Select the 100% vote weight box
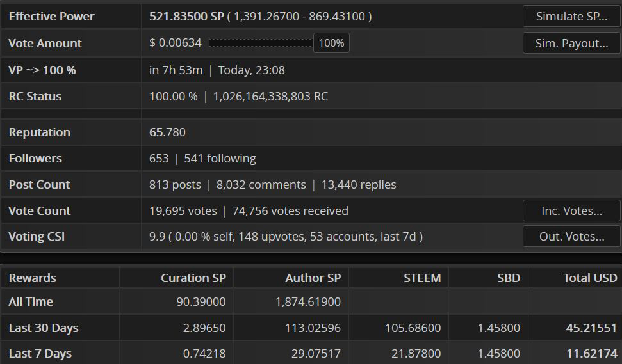This screenshot has width=622, height=364. pyautogui.click(x=331, y=43)
